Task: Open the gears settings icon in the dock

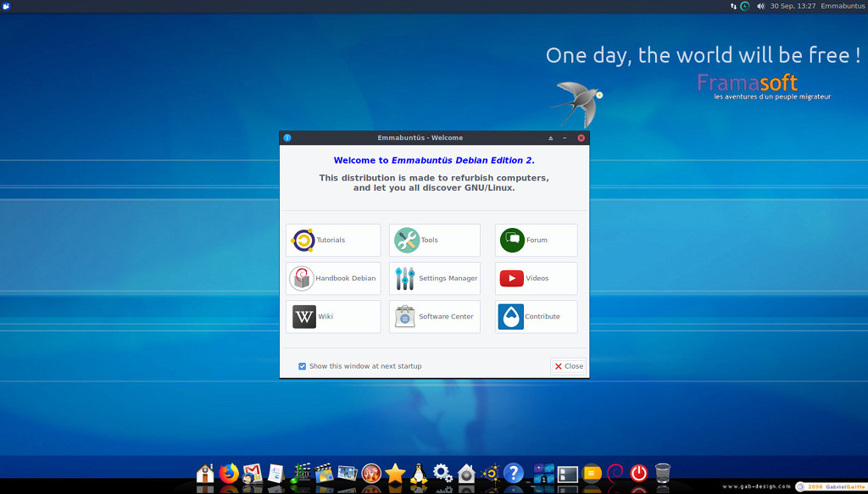Action: pyautogui.click(x=442, y=474)
